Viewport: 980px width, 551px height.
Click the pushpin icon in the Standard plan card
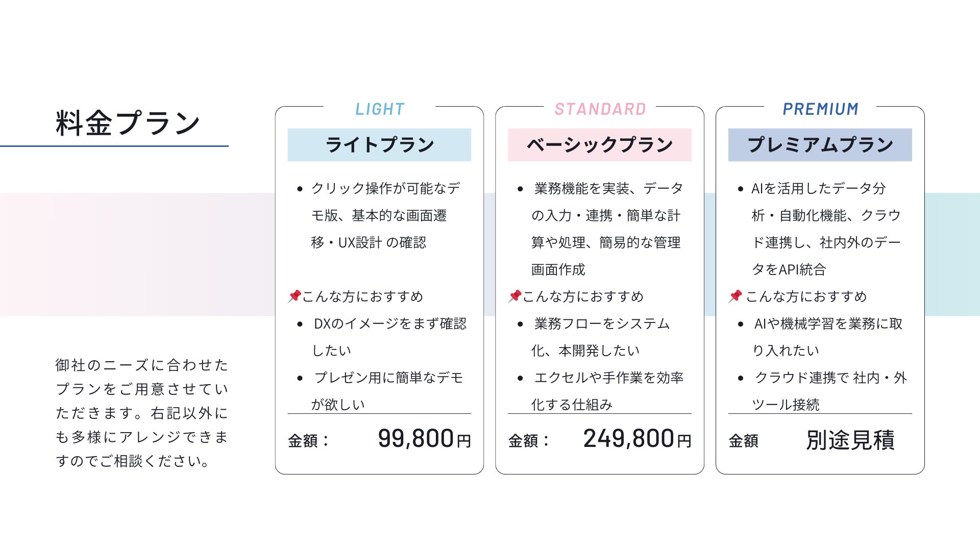tap(514, 296)
